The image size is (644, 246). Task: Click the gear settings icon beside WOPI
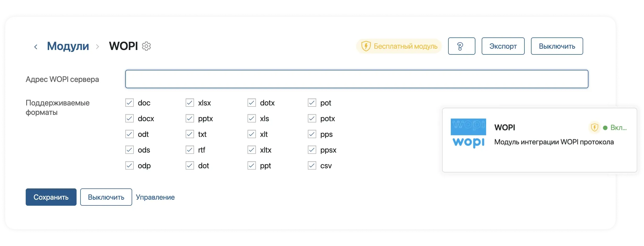point(146,46)
